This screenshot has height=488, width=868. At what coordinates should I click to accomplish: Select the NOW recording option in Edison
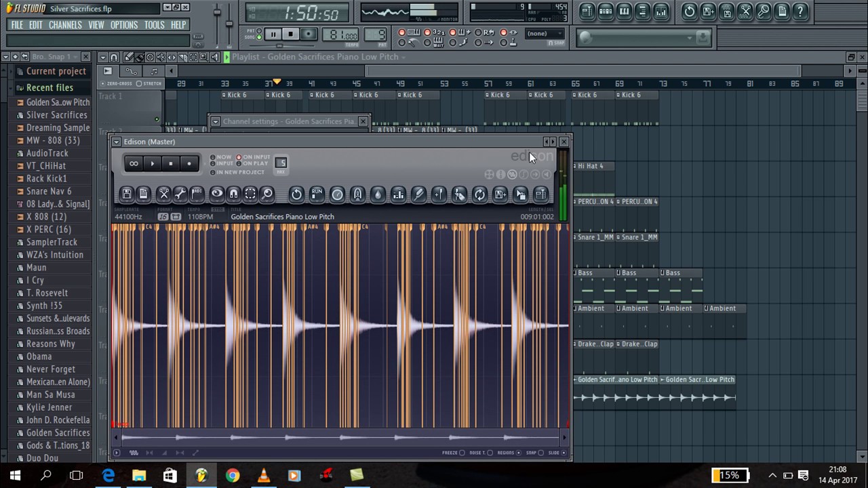point(220,157)
